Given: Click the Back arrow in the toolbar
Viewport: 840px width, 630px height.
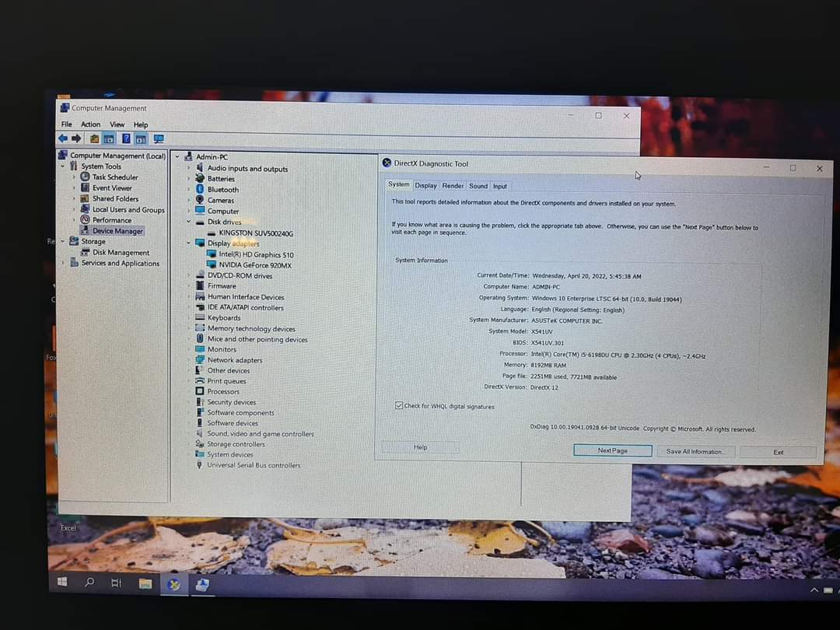Looking at the screenshot, I should pyautogui.click(x=63, y=138).
